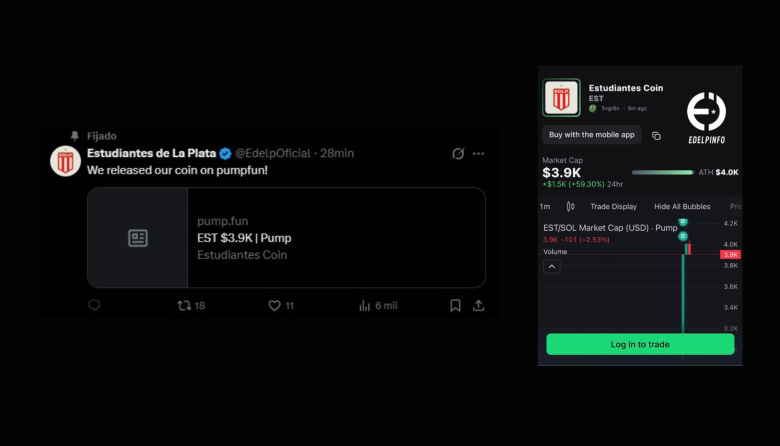Click the Estudiantes de La Plata profile avatar
780x446 pixels.
click(66, 161)
